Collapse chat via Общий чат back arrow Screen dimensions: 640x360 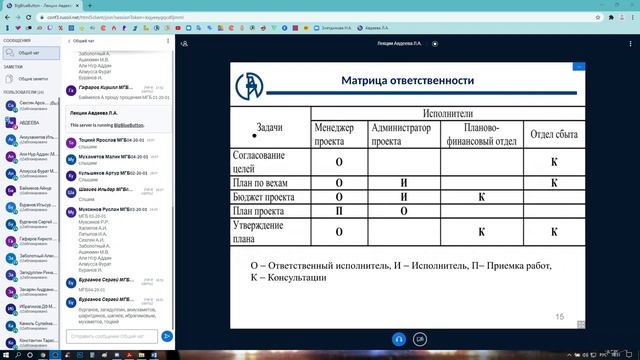click(x=81, y=41)
